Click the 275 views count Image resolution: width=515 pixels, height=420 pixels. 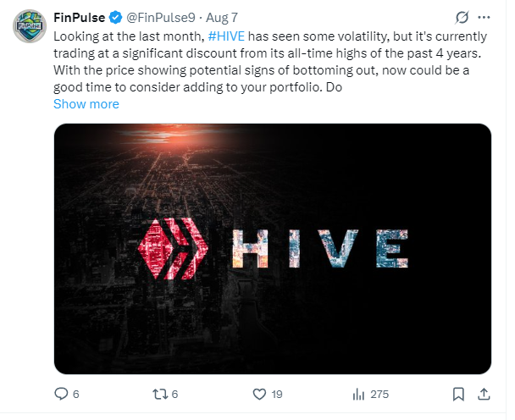(379, 394)
